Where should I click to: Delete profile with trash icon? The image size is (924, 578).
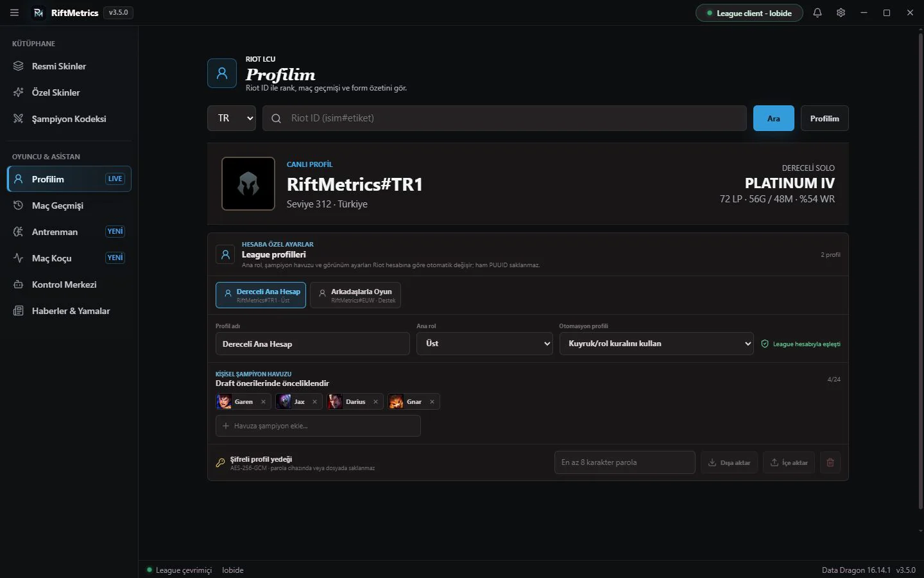[x=830, y=462]
